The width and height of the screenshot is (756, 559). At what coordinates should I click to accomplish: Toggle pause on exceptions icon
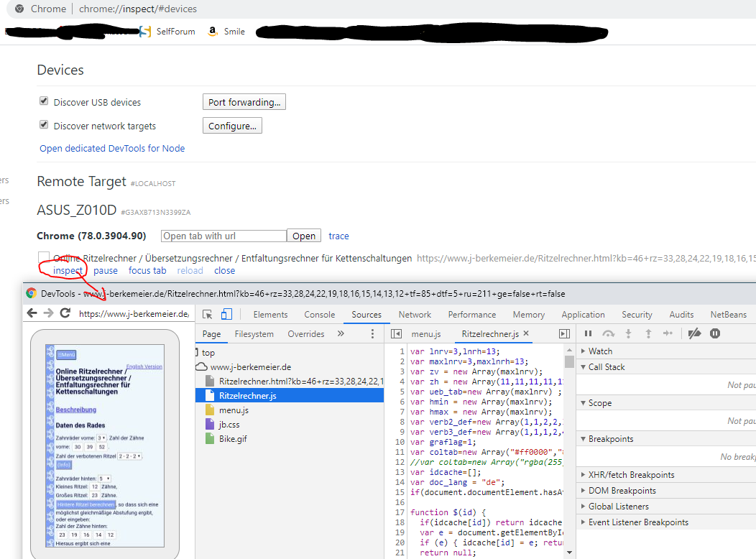pos(715,333)
